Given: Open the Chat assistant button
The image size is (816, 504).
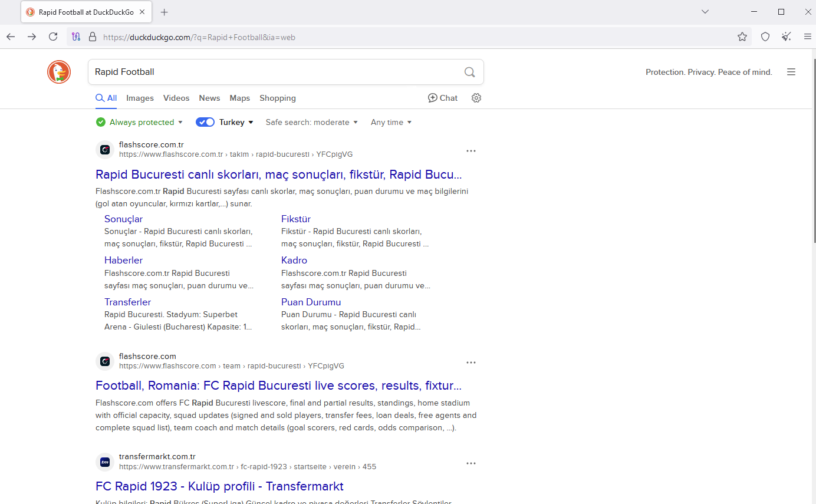Looking at the screenshot, I should pyautogui.click(x=443, y=98).
